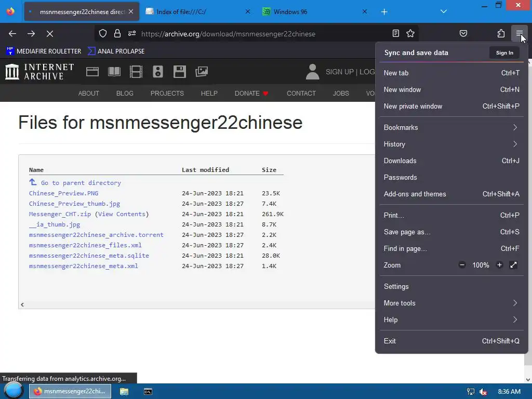Bookmark this page with the star icon
The width and height of the screenshot is (532, 399).
pyautogui.click(x=410, y=33)
